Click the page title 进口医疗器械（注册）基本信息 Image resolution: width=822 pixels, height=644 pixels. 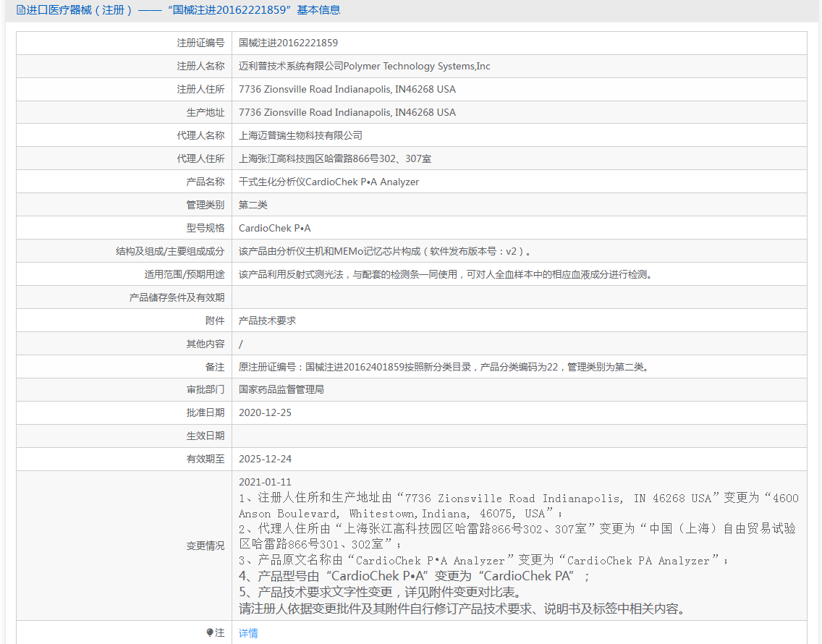178,10
